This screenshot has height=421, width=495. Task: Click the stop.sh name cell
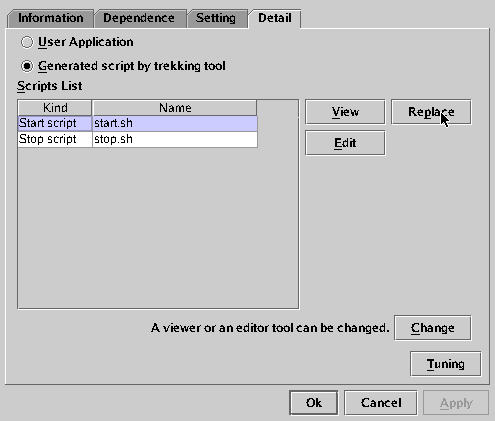pos(175,139)
